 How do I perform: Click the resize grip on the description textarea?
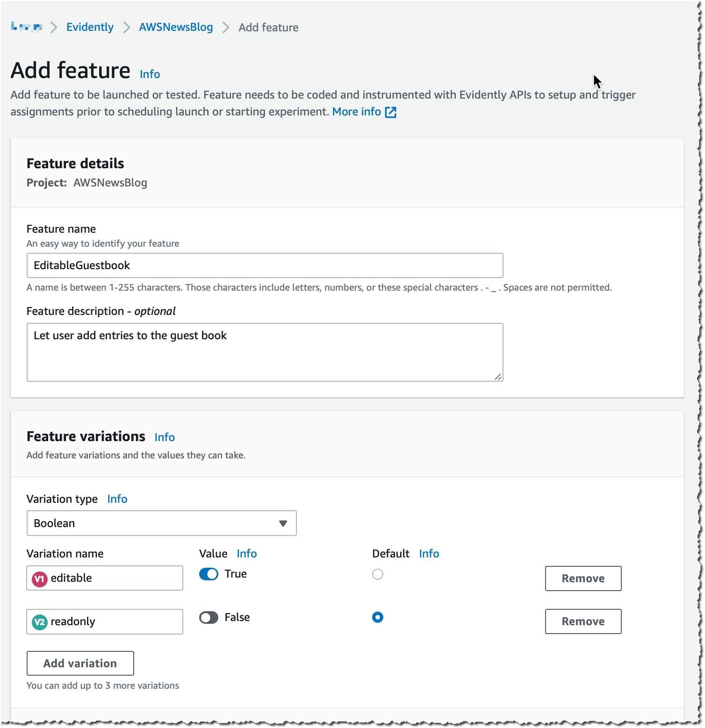click(x=498, y=377)
